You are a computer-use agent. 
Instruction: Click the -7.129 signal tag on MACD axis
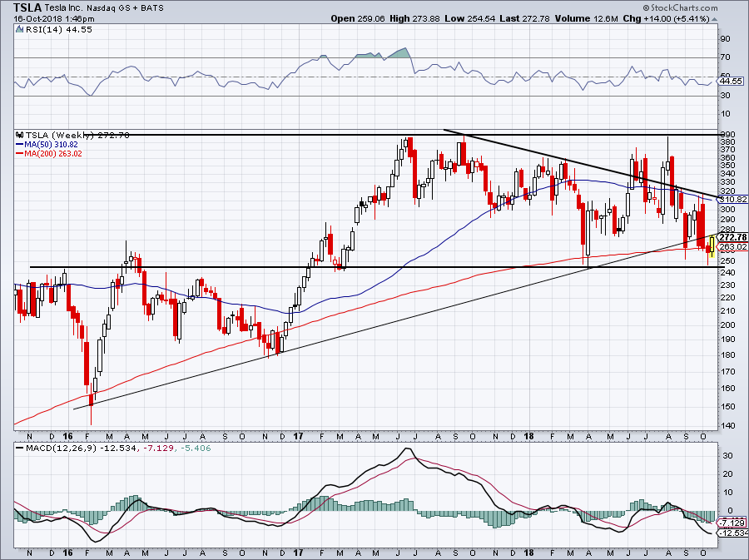point(732,523)
